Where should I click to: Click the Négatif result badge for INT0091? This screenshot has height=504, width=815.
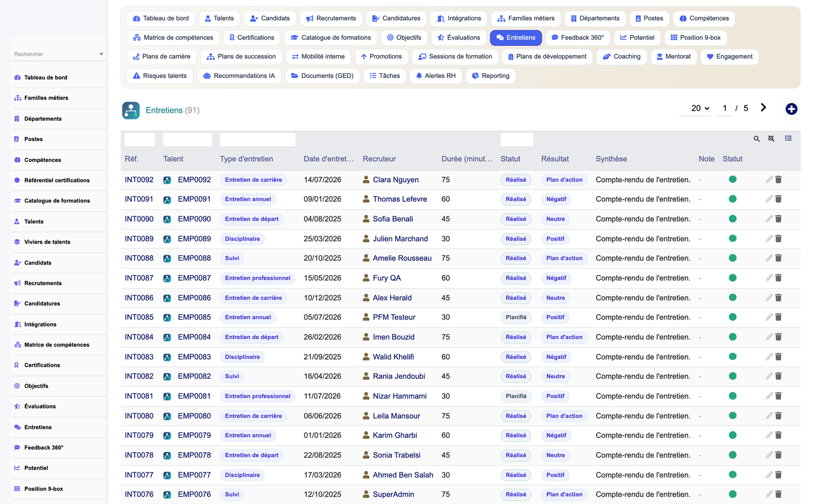tap(556, 199)
